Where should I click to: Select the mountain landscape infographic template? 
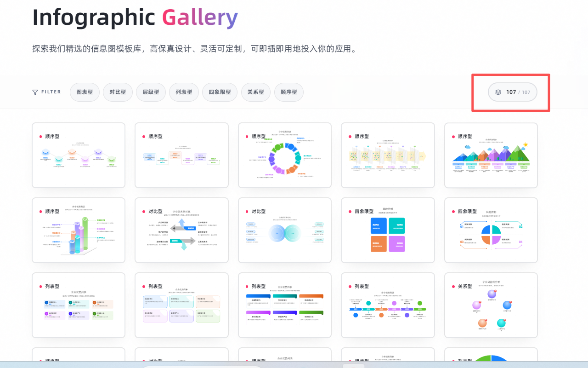click(x=491, y=155)
